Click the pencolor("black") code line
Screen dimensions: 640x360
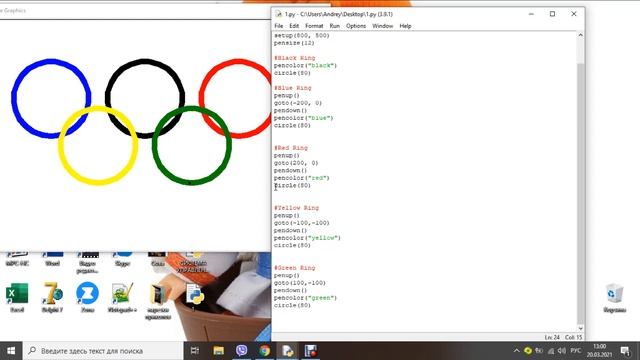coord(305,65)
